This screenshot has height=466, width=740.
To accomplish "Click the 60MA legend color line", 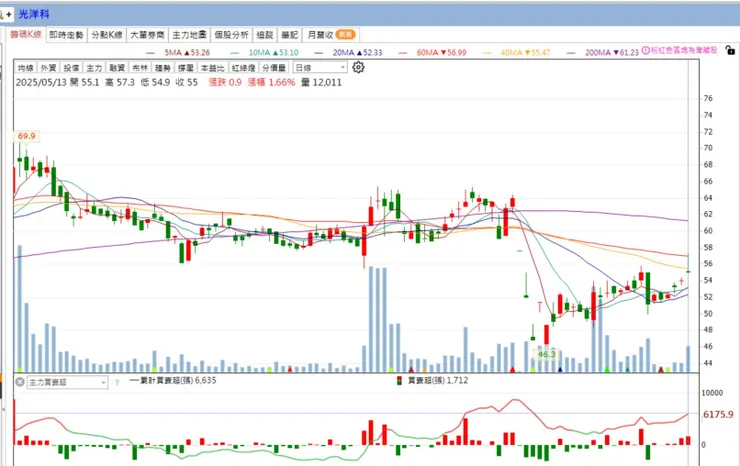I will [x=403, y=53].
